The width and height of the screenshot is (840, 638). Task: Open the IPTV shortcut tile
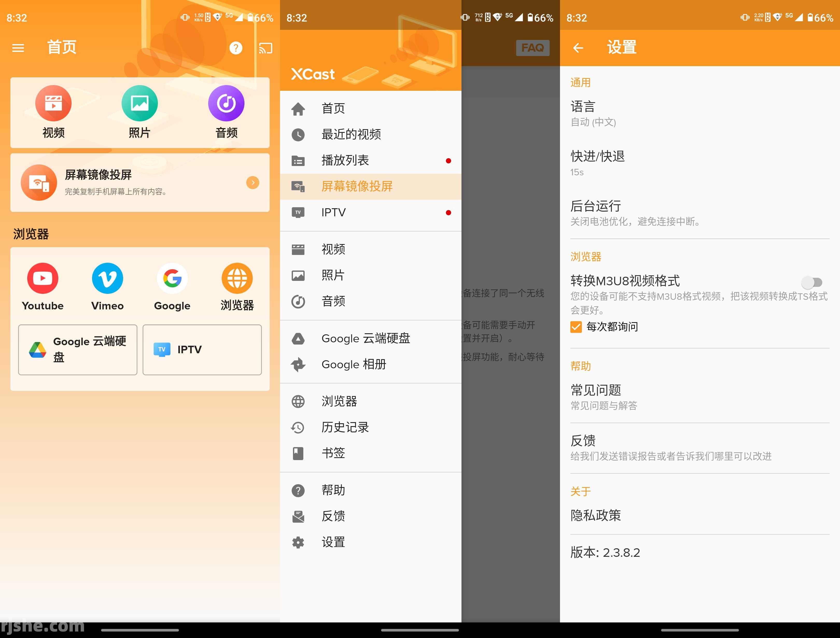click(202, 349)
